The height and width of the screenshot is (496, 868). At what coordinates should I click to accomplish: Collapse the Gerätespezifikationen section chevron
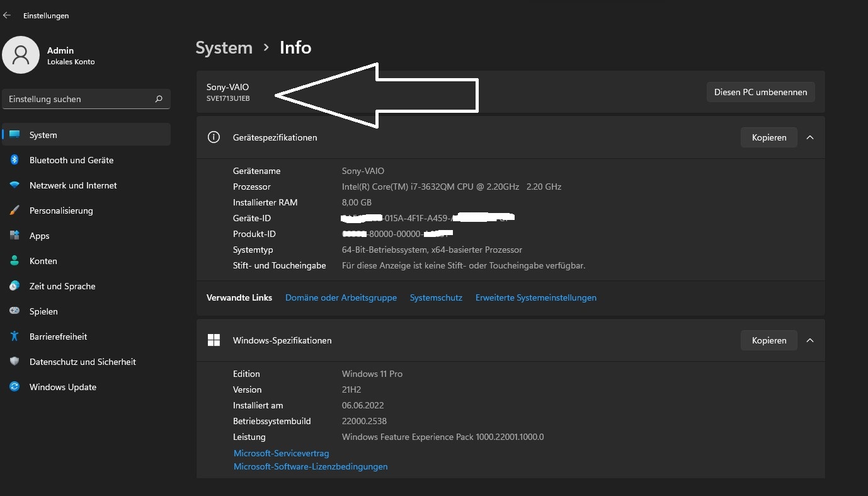pos(810,137)
